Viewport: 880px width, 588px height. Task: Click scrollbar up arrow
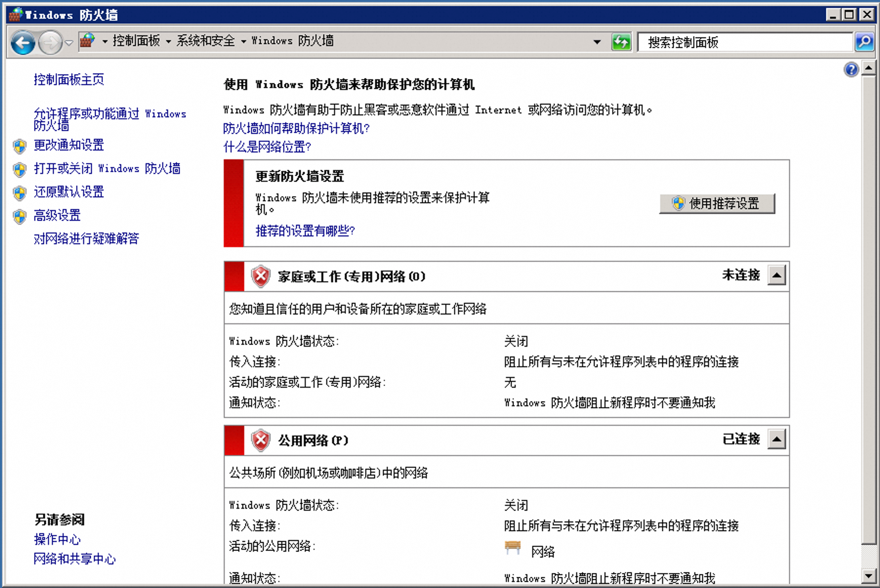tap(868, 67)
